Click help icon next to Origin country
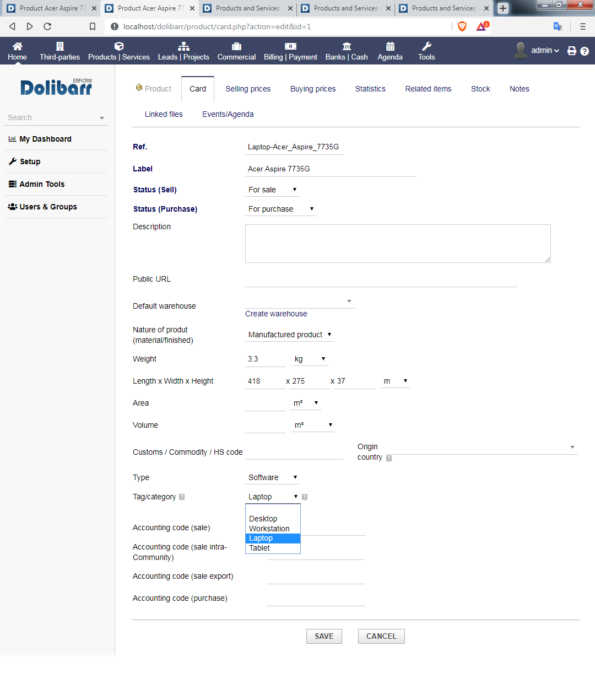The width and height of the screenshot is (595, 700). pyautogui.click(x=389, y=458)
